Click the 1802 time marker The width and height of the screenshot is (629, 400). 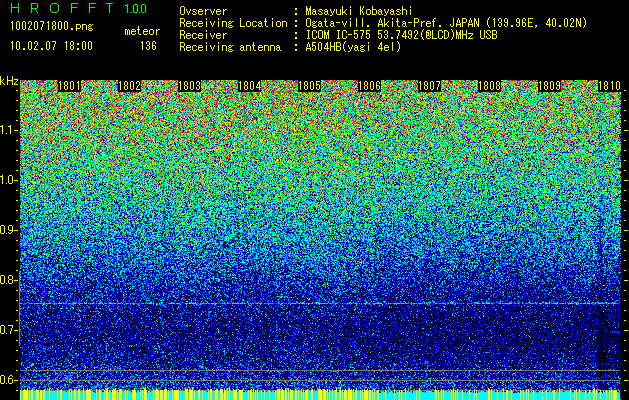(129, 86)
